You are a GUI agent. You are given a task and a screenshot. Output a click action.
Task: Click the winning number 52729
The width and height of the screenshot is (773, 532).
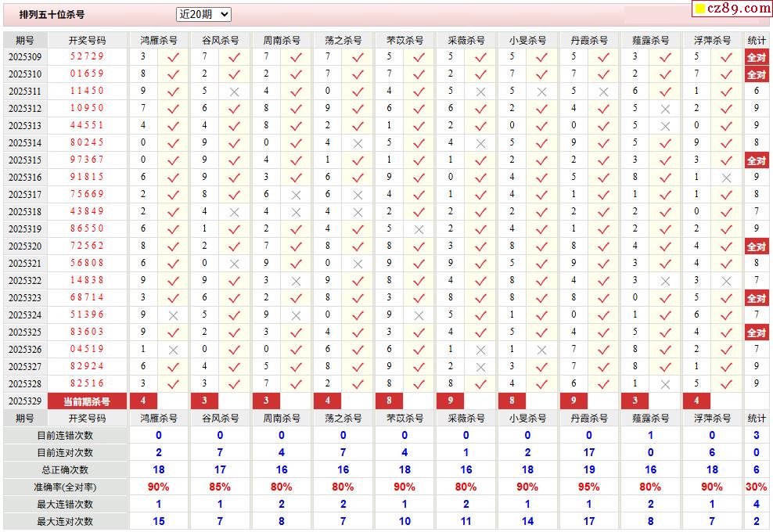point(87,57)
